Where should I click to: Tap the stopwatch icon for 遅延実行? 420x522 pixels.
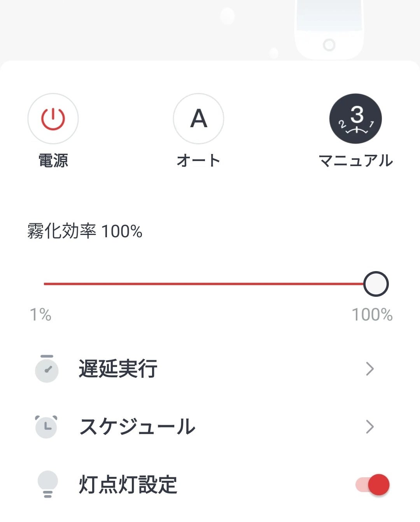(47, 368)
